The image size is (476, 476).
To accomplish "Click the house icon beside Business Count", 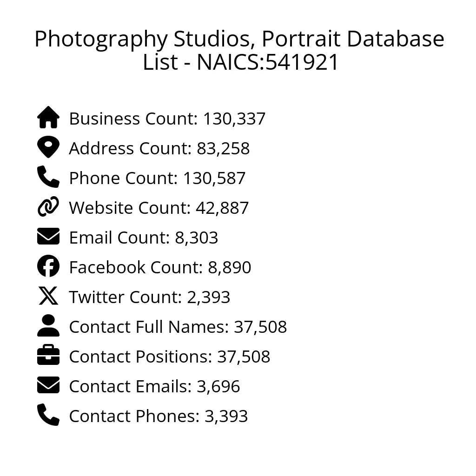I will point(48,118).
